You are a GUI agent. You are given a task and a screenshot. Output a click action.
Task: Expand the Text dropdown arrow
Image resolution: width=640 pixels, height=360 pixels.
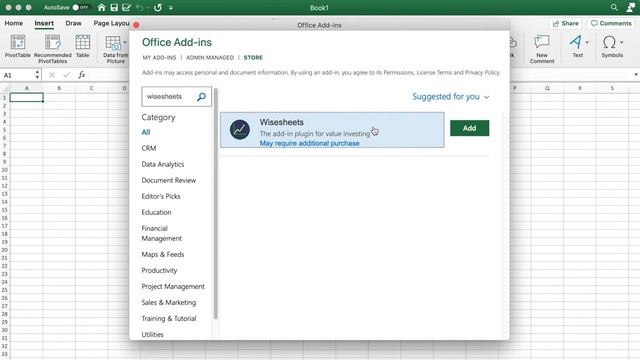pos(587,42)
